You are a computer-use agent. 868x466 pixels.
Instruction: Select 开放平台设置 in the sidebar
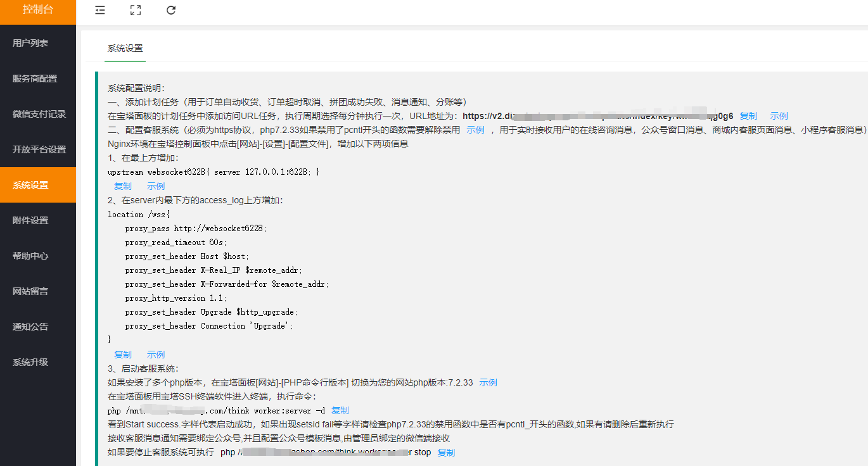click(x=39, y=149)
